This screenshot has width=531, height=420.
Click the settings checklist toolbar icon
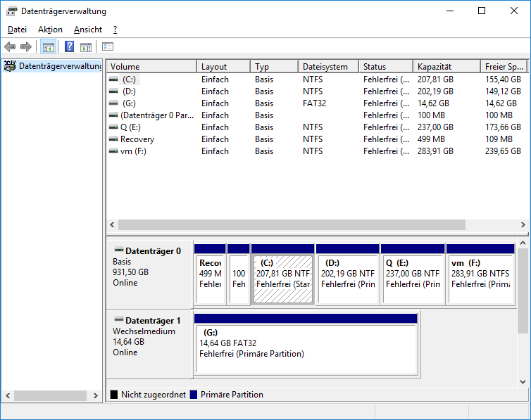[x=108, y=46]
